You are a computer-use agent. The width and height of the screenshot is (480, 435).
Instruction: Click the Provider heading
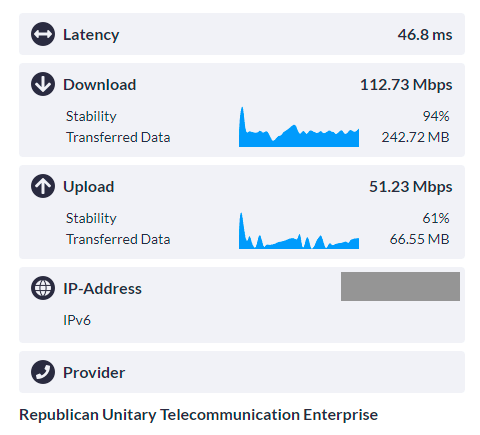click(94, 373)
